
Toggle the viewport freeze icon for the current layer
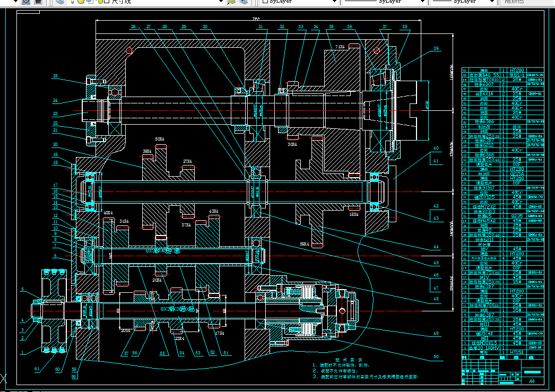tap(90, 2)
